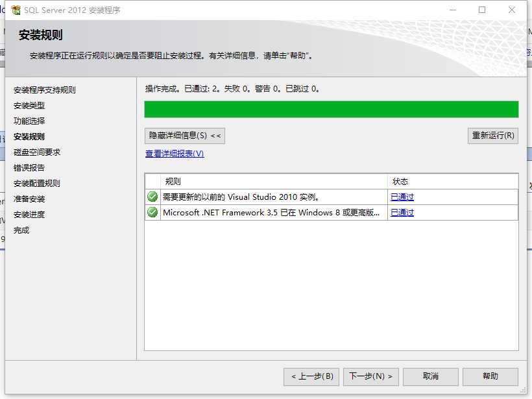Click green check icon for Visual Studio 2010 rule

[x=152, y=197]
